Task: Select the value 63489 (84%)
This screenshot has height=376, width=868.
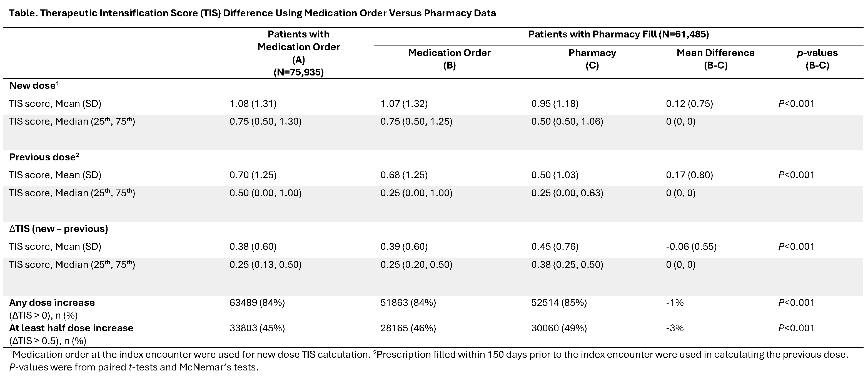Action: [257, 303]
